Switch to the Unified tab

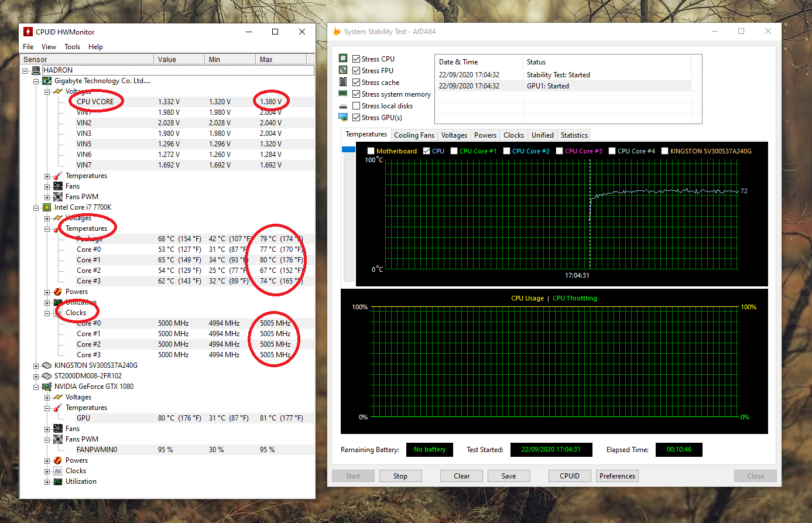pyautogui.click(x=542, y=135)
